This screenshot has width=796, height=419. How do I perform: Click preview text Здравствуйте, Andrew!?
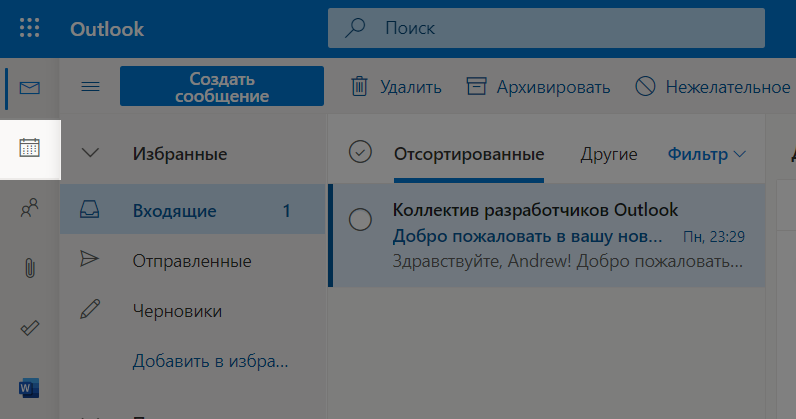tap(482, 261)
